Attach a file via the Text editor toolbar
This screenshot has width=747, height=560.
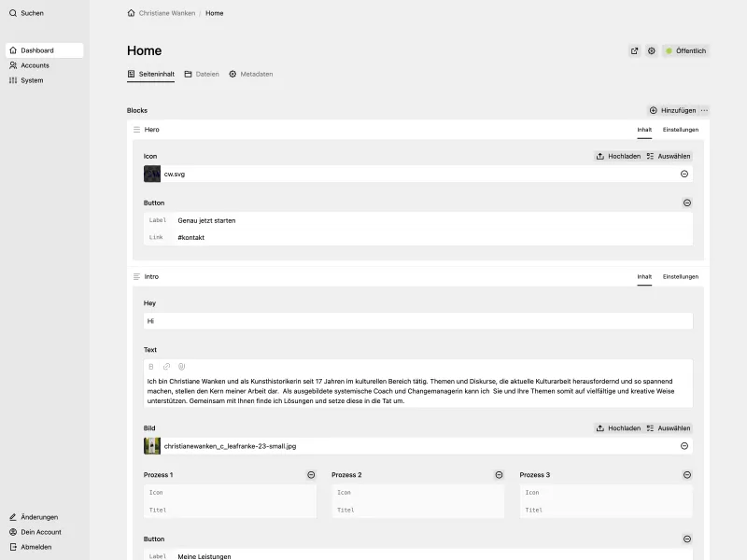click(181, 367)
